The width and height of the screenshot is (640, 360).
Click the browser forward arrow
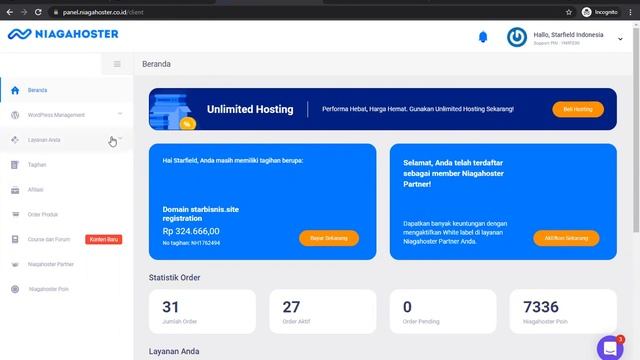click(24, 12)
